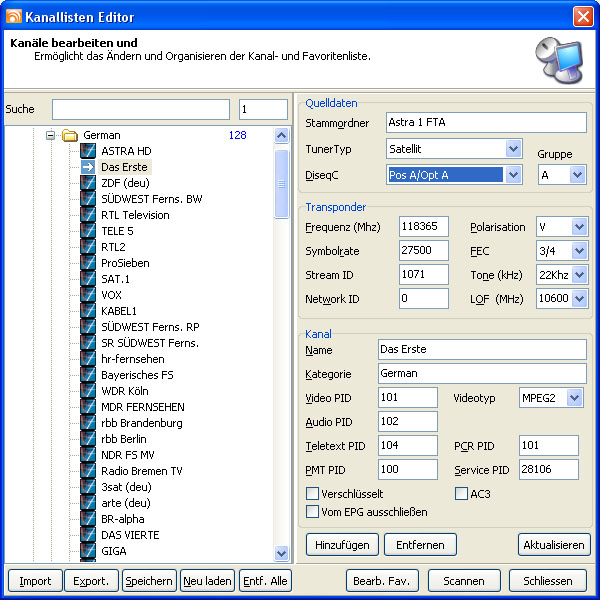
Task: Click the channel icon next to ASTRA HD
Action: click(88, 151)
